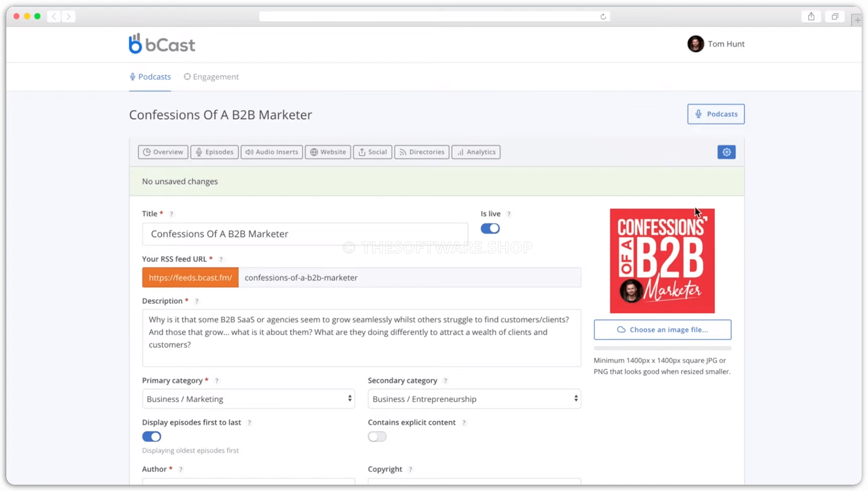Click help icon beside Secondary category

(x=445, y=381)
